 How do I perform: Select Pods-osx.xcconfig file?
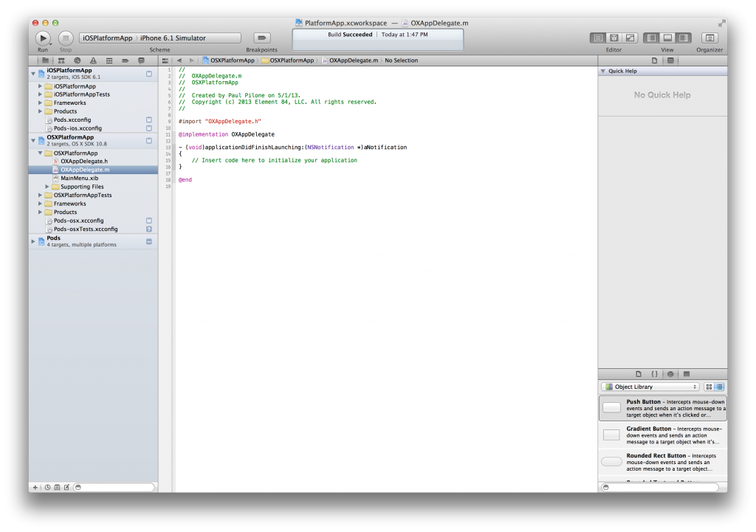[x=94, y=221]
